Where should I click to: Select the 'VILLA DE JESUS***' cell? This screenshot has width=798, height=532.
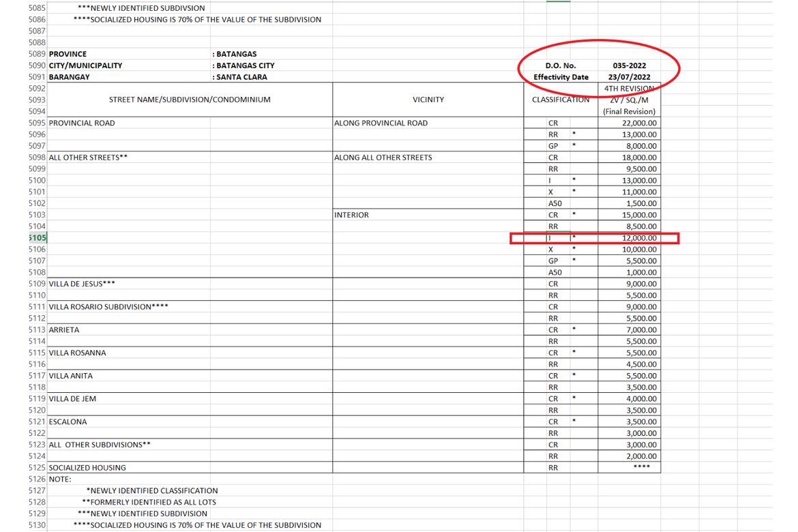pos(82,284)
